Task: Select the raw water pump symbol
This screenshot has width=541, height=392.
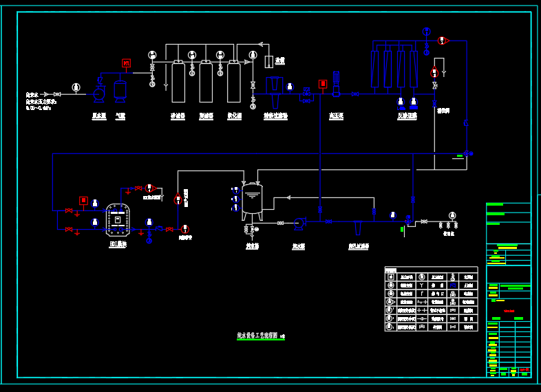Action: 99,91
